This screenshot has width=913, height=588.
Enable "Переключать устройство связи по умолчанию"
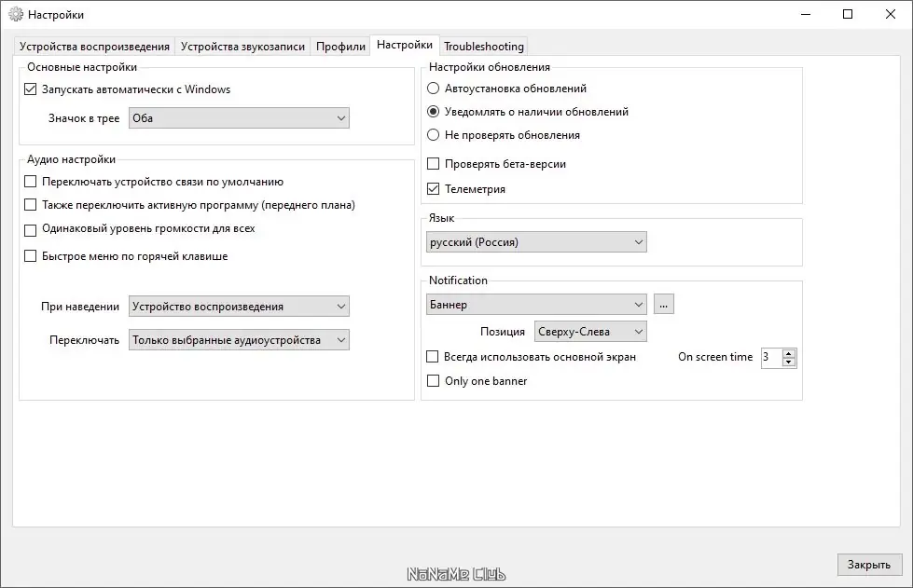tap(30, 182)
